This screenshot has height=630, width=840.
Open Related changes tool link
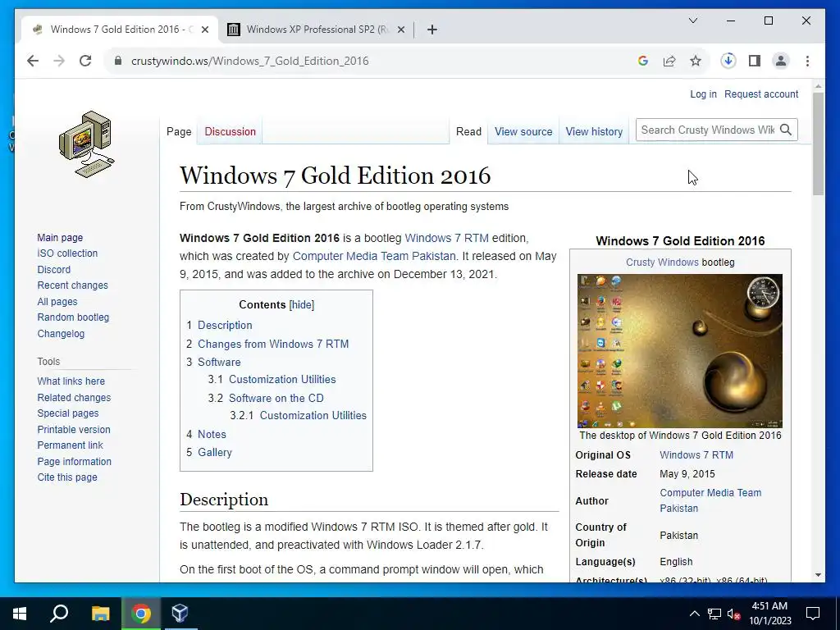coord(74,398)
